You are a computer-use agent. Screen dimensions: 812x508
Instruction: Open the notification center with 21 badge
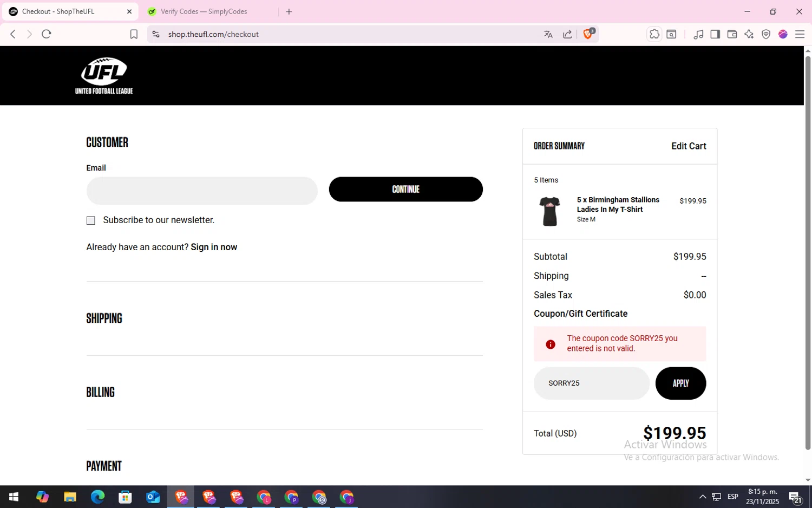coord(795,497)
